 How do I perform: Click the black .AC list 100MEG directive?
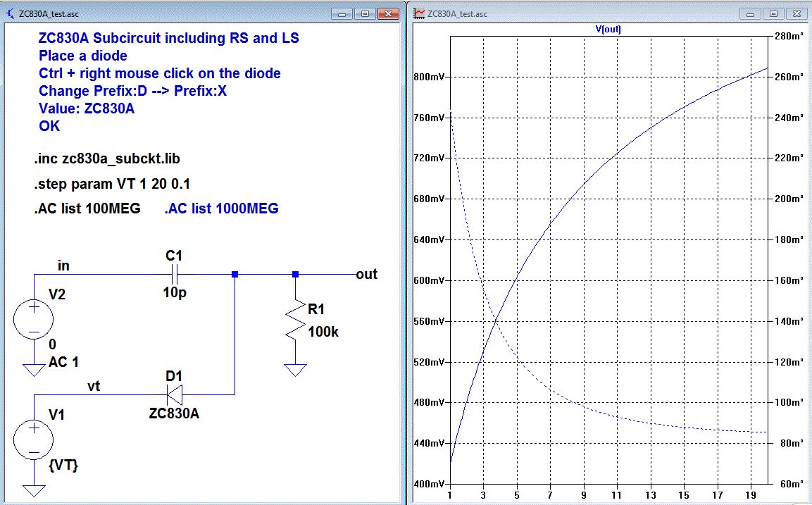[x=87, y=208]
